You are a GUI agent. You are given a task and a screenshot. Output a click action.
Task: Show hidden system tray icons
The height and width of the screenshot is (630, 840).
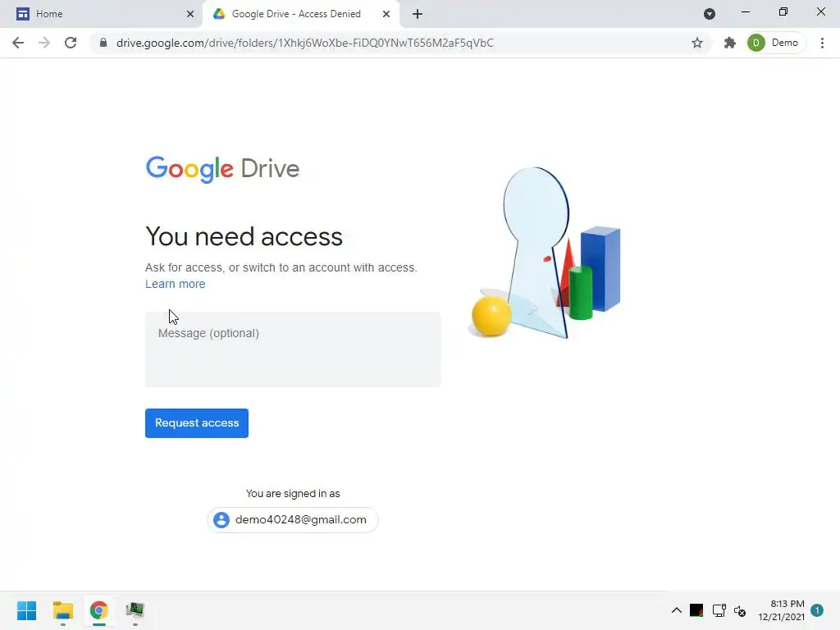tap(677, 610)
